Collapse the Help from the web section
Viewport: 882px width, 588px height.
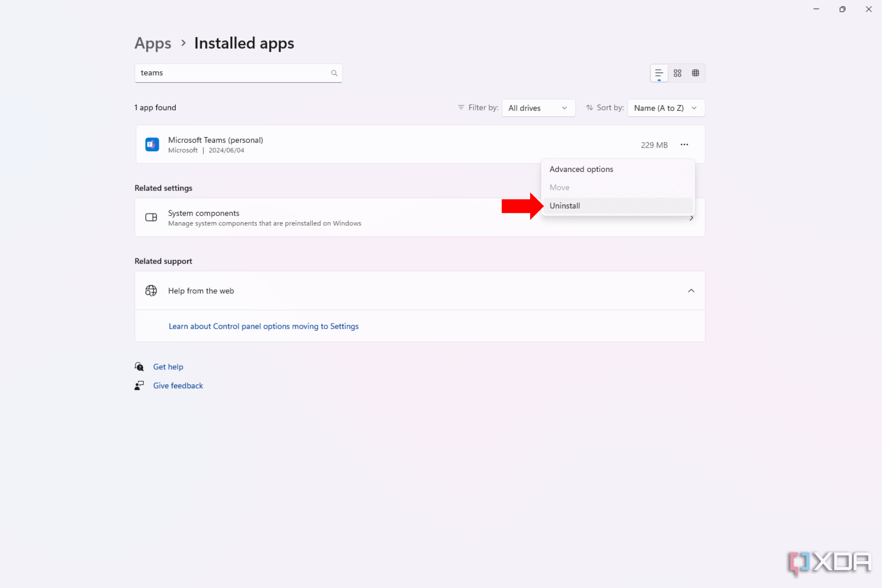click(691, 290)
